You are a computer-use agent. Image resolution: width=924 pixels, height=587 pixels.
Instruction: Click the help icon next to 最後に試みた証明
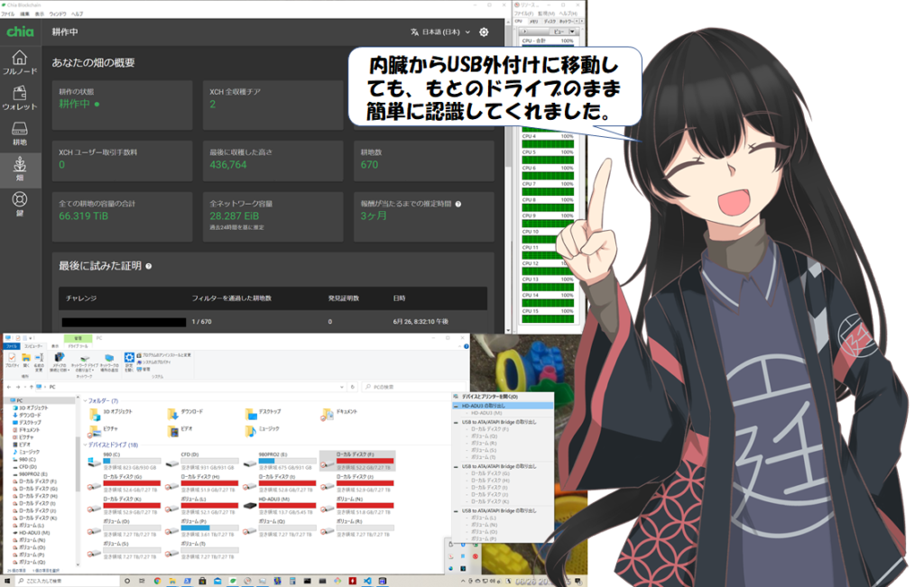click(x=149, y=266)
